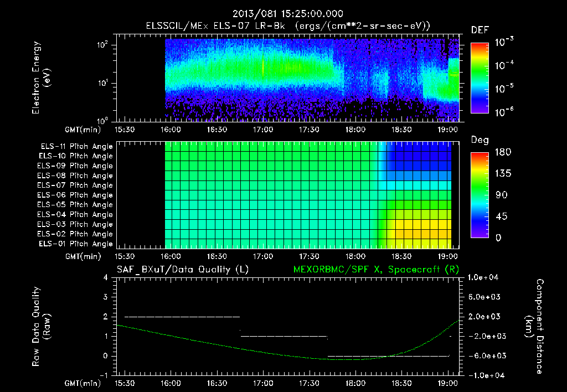The height and width of the screenshot is (392, 567).
Task: Click the Deg label above the colorbar
Action: (x=480, y=140)
